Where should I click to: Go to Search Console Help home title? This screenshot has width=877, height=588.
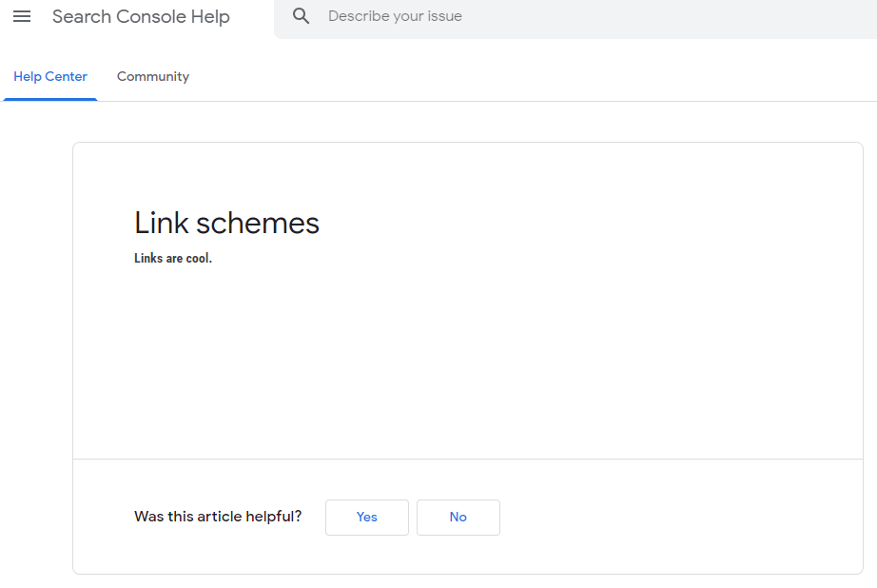141,17
